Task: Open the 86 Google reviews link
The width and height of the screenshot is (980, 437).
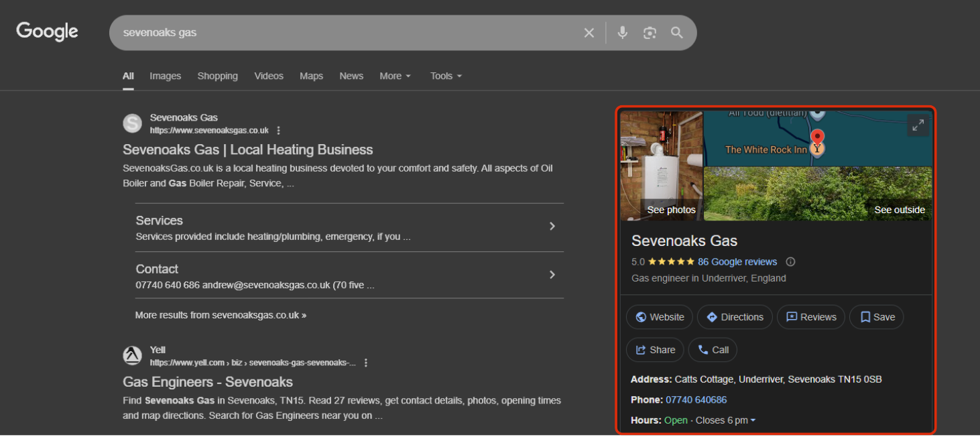Action: tap(737, 262)
